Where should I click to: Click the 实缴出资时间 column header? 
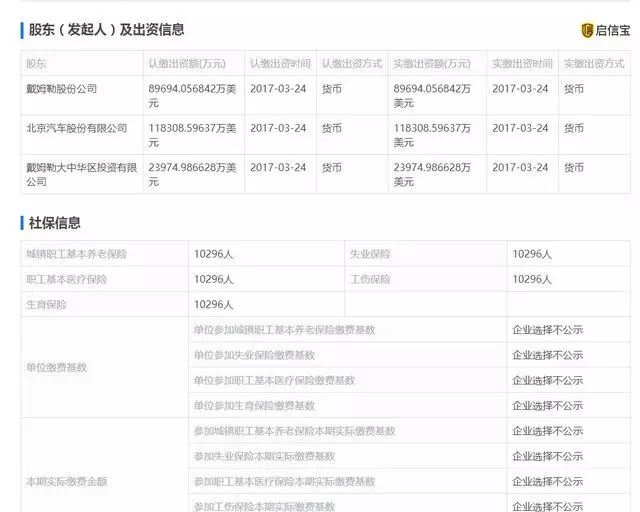(522, 64)
